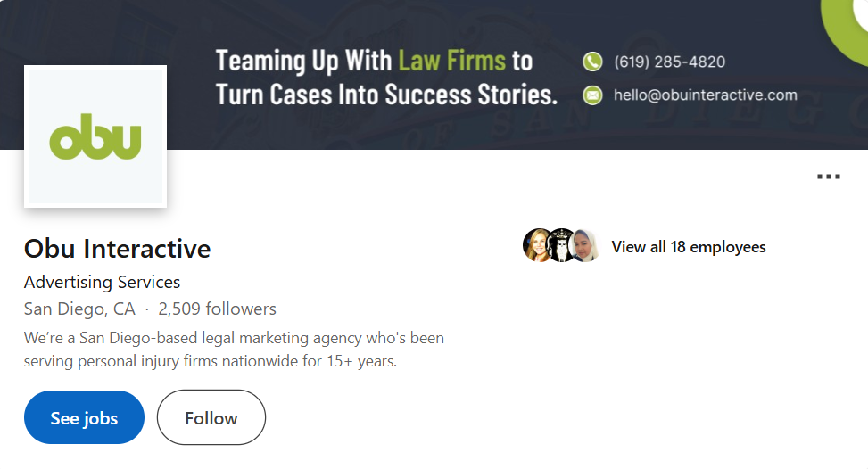Open the three-dot more options menu

[829, 177]
